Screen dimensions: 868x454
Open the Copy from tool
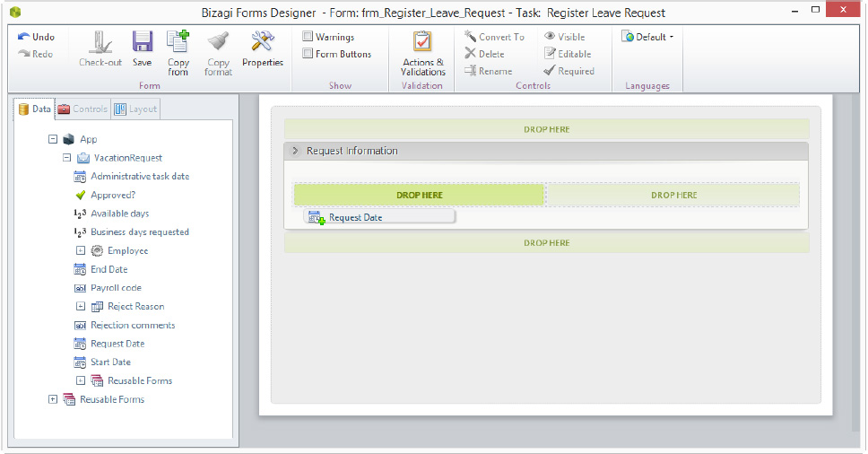pos(178,53)
